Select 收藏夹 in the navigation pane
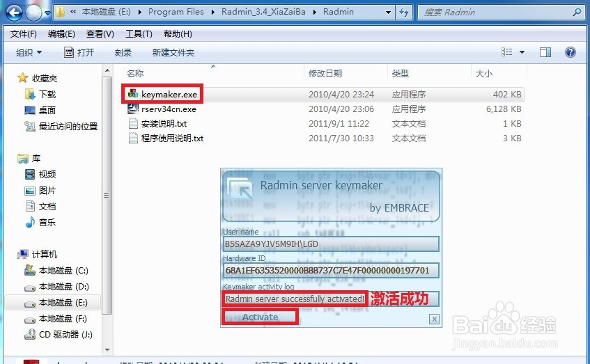This screenshot has height=364, width=590. click(45, 78)
